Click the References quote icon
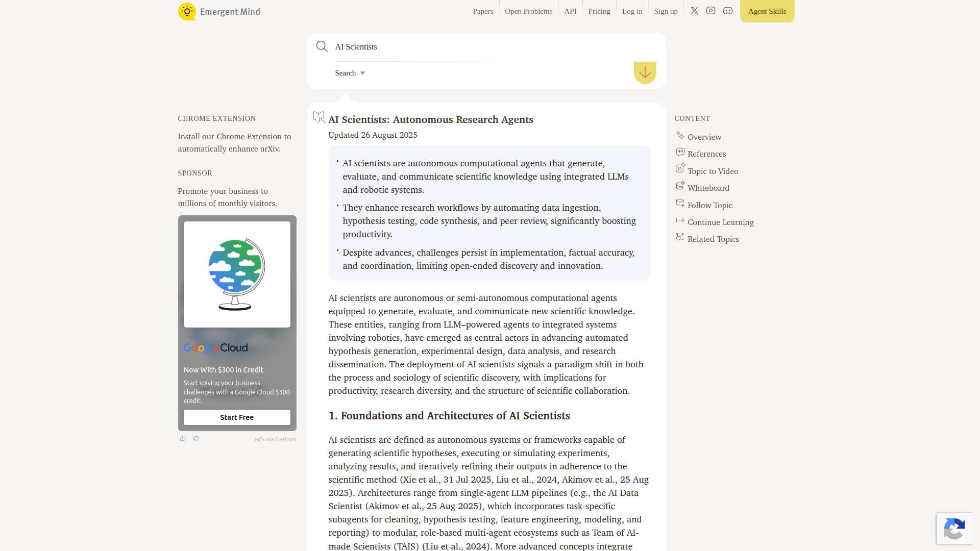This screenshot has height=551, width=980. (680, 152)
